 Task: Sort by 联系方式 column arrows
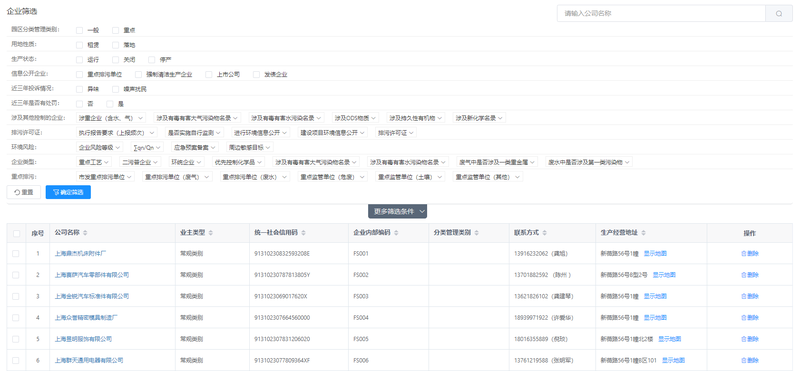tap(544, 233)
